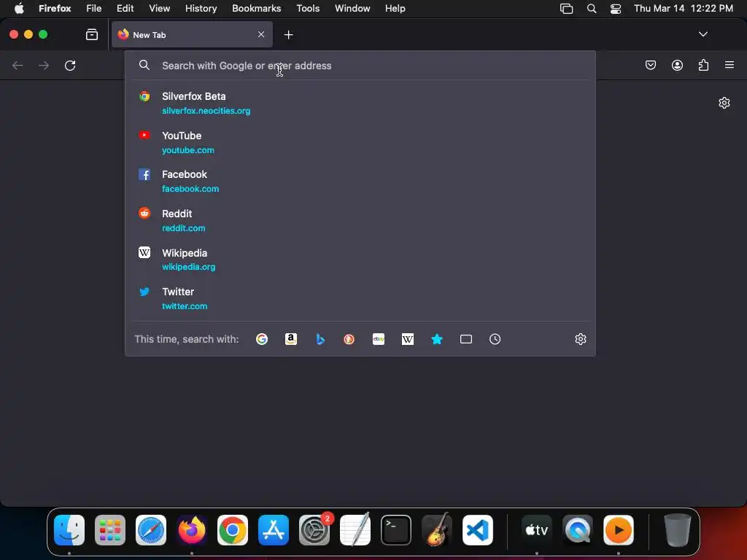This screenshot has height=560, width=747.
Task: Open the Help menu
Action: click(395, 9)
